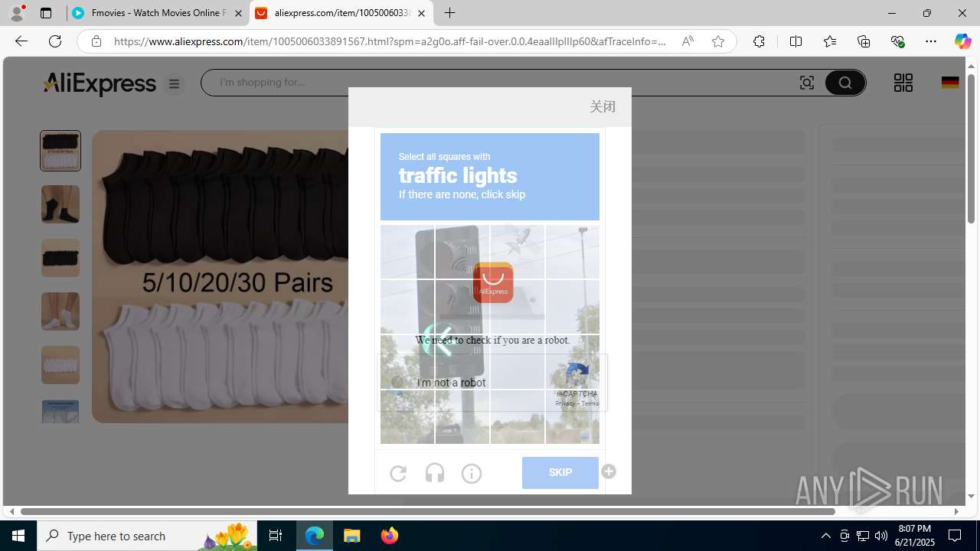Reload the captcha challenge
Viewport: 980px width, 551px height.
398,474
